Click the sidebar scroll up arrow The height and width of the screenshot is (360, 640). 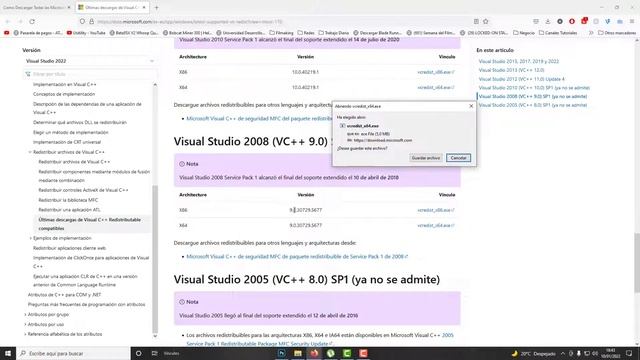pyautogui.click(x=155, y=84)
